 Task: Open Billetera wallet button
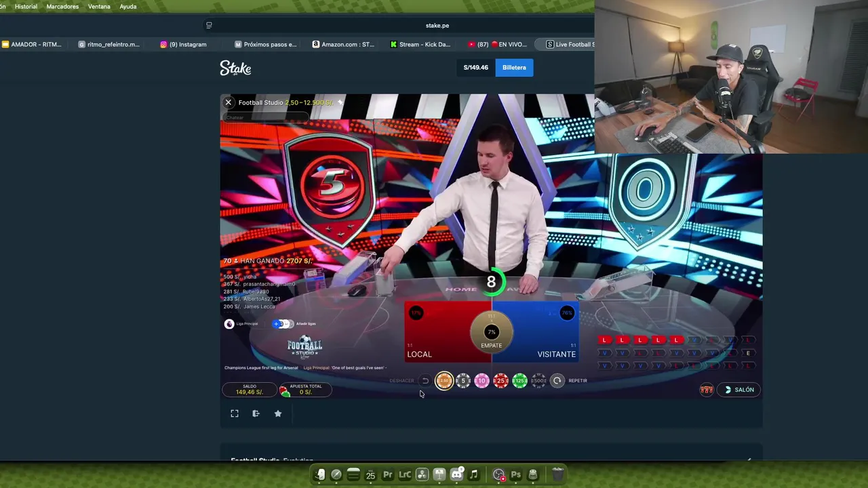[514, 68]
